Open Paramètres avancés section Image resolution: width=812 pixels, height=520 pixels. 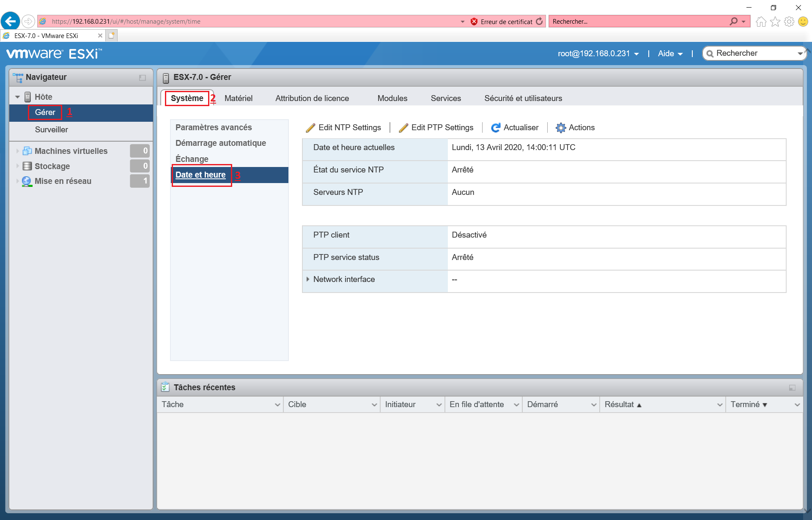tap(214, 127)
